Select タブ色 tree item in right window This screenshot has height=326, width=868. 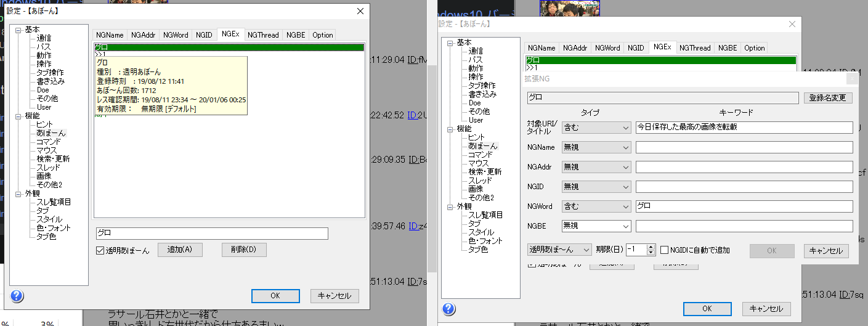(x=478, y=250)
